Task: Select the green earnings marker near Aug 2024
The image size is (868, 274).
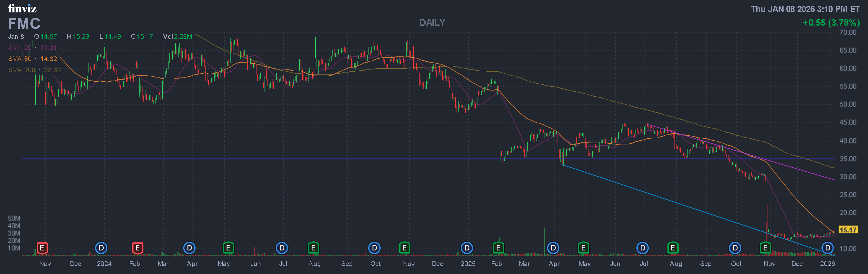Action: coord(313,248)
